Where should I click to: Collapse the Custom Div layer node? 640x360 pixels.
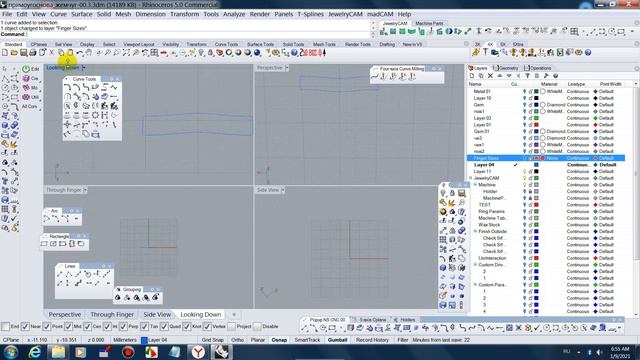point(476,265)
